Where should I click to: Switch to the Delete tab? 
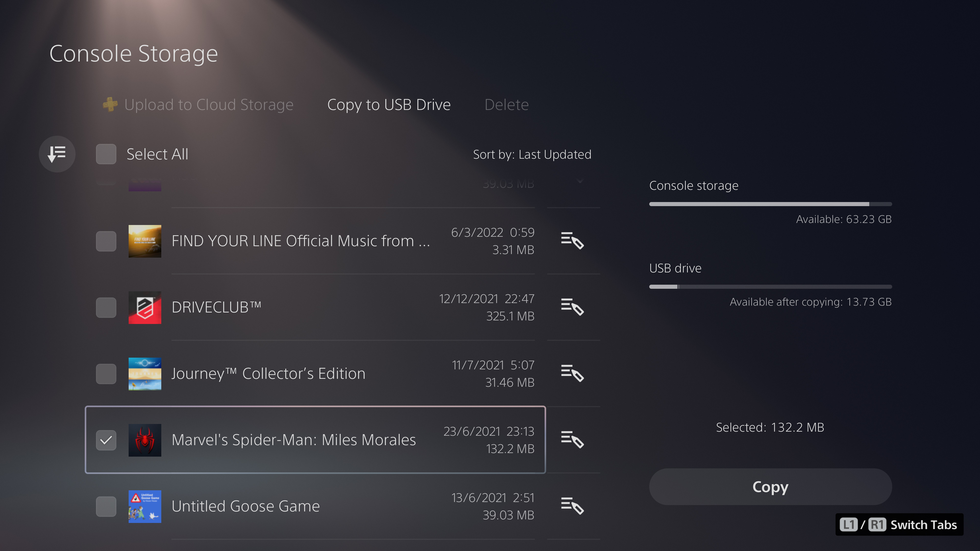pyautogui.click(x=506, y=105)
